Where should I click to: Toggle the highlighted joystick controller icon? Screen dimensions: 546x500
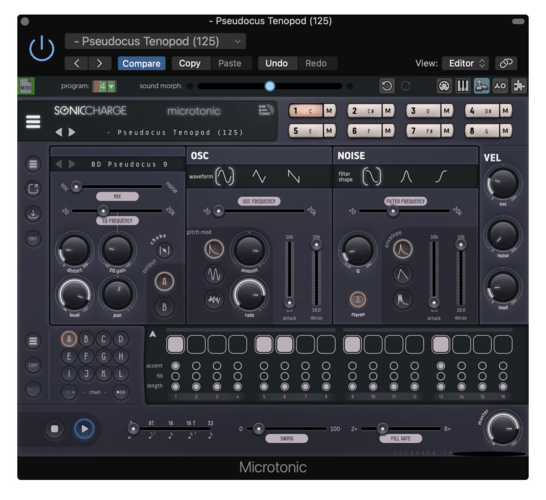click(482, 86)
